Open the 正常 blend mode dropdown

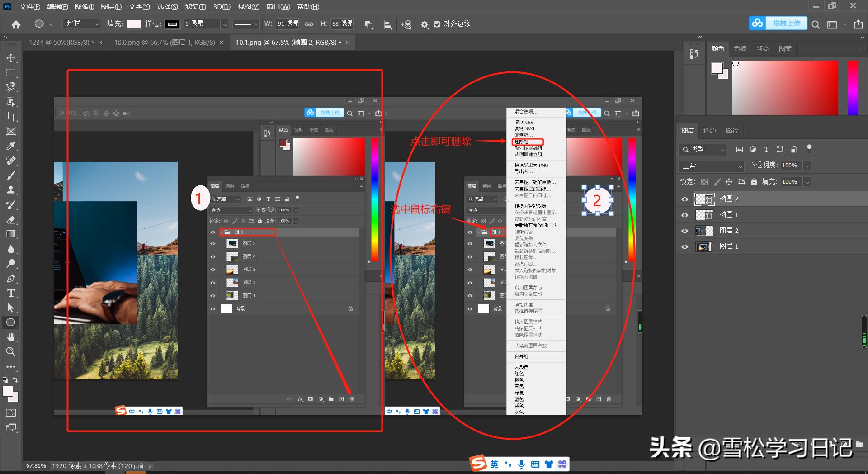(x=712, y=166)
